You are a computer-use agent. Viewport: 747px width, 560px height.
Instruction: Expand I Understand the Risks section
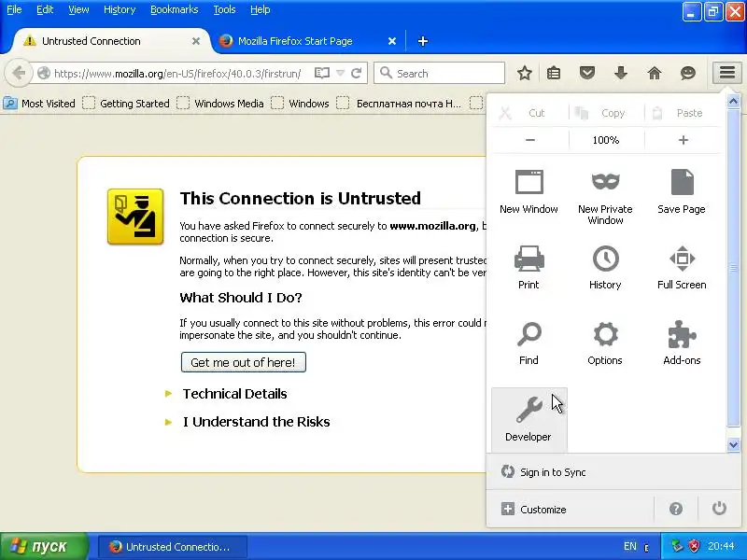click(x=256, y=422)
